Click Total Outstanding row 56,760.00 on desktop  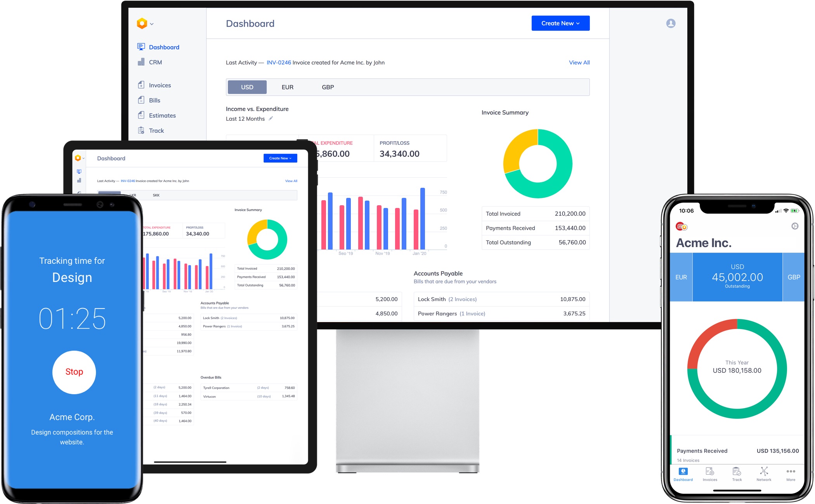536,242
